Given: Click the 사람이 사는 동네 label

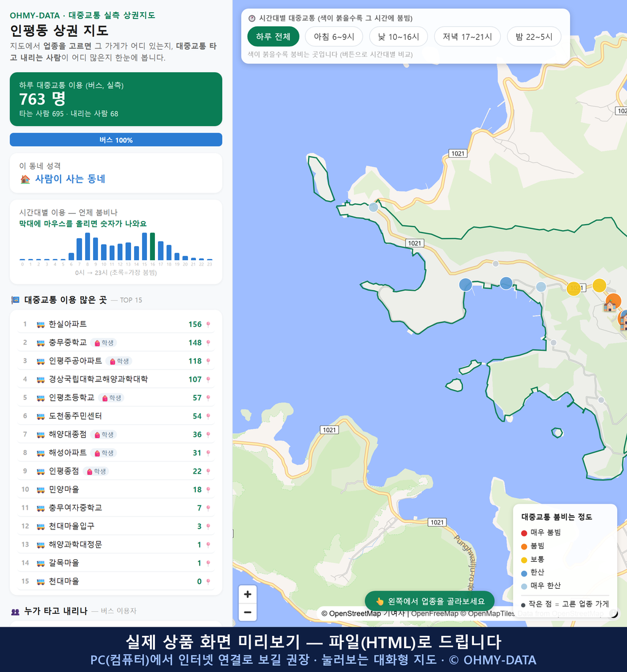Looking at the screenshot, I should (70, 179).
